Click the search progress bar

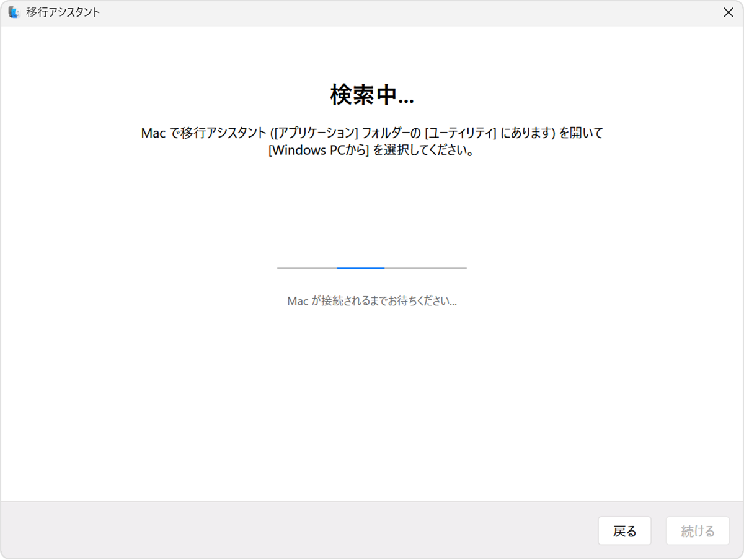372,268
